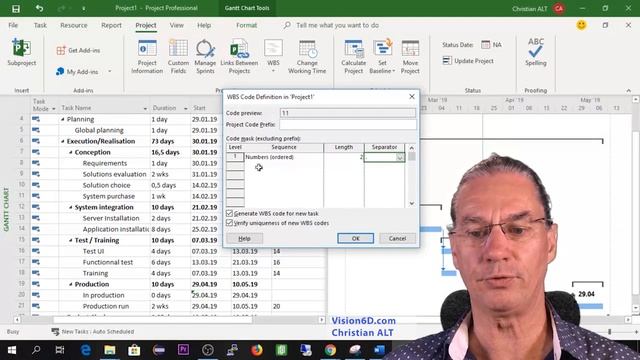Launch Chrome from the taskbar
The width and height of the screenshot is (640, 360).
[x=330, y=350]
